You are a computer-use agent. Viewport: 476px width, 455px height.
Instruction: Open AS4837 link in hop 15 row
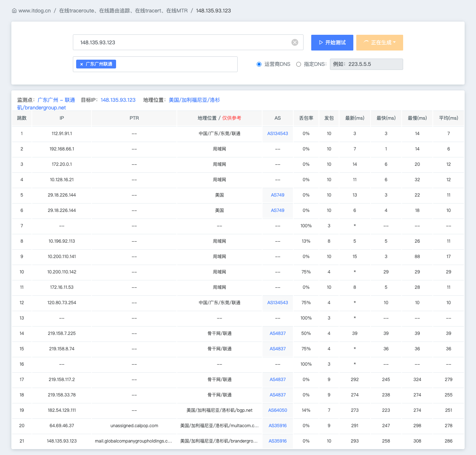278,349
